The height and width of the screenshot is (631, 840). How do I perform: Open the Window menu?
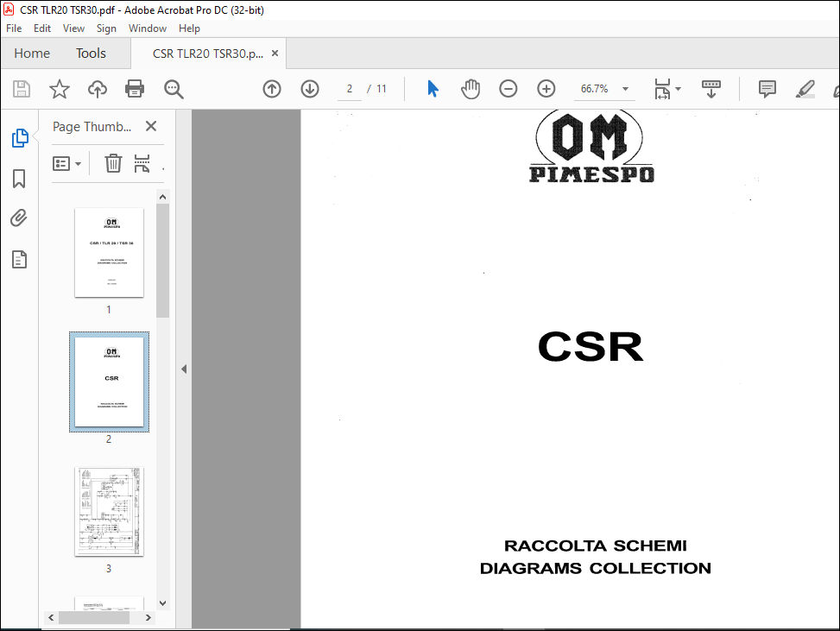point(148,28)
